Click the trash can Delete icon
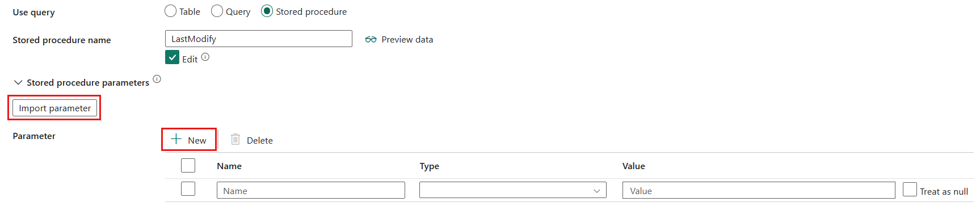This screenshot has width=980, height=210. [x=235, y=139]
